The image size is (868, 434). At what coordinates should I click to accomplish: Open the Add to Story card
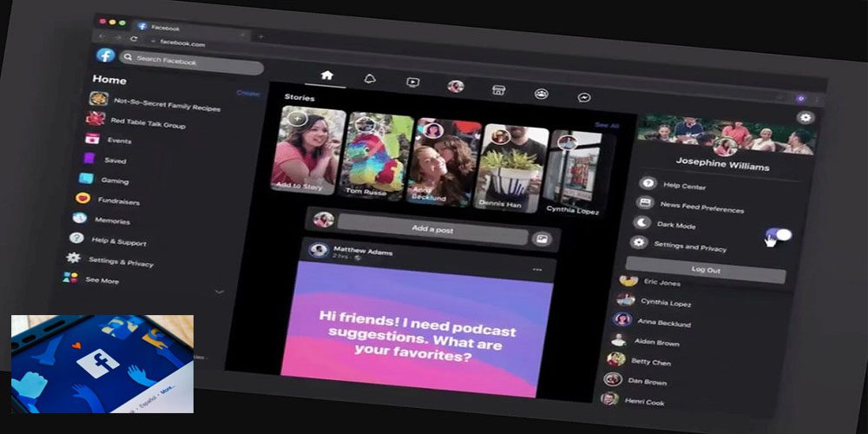(306, 150)
